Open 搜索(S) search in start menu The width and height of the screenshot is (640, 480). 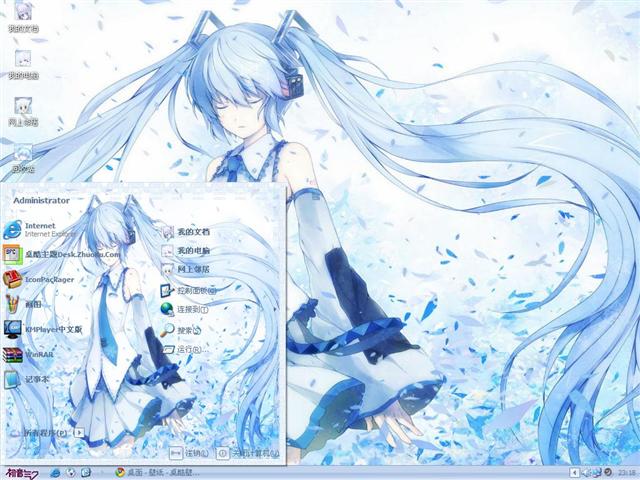pos(181,330)
